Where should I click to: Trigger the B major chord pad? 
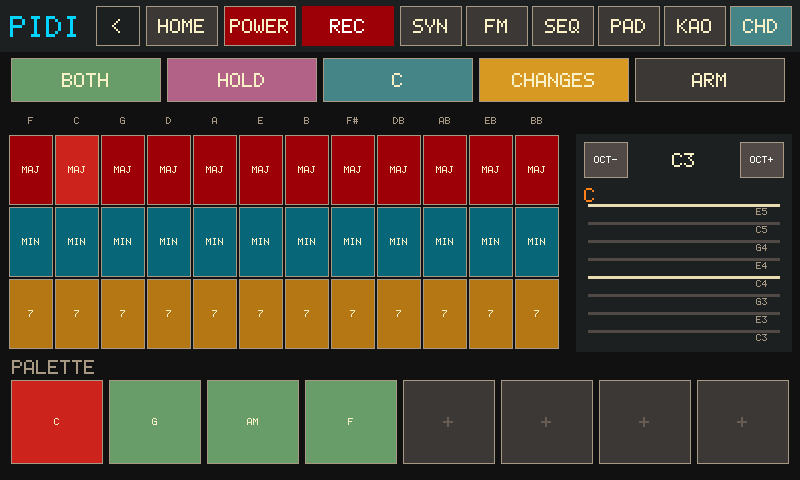click(x=307, y=170)
